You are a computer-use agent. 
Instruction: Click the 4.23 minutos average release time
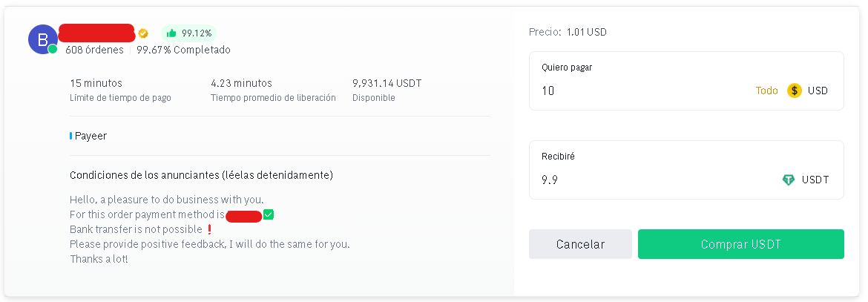click(241, 83)
